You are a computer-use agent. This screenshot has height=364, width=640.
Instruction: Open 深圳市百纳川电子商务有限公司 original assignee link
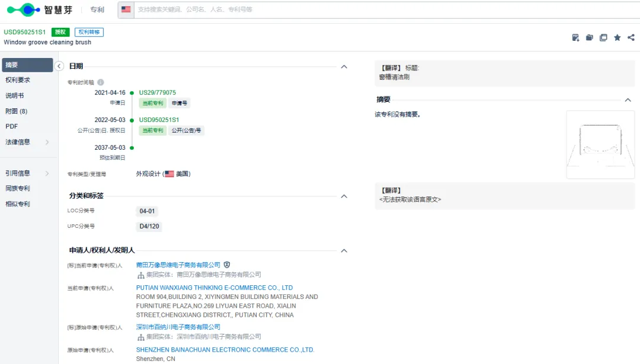coord(178,327)
